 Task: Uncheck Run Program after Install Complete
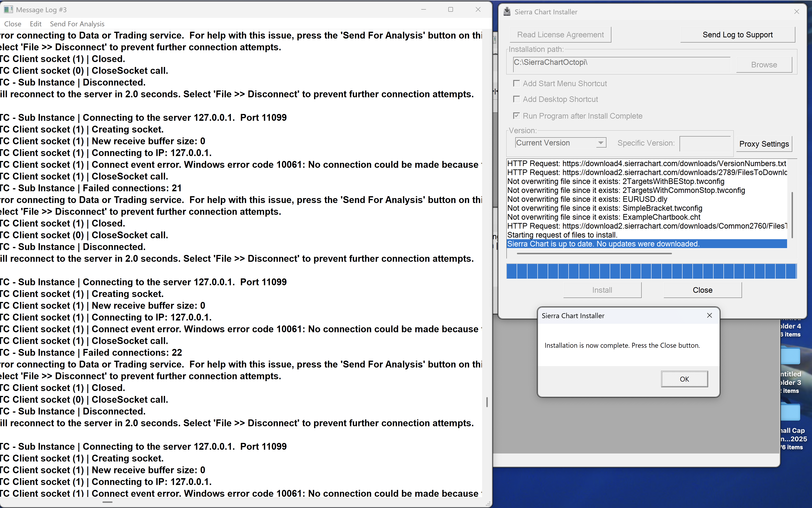517,116
